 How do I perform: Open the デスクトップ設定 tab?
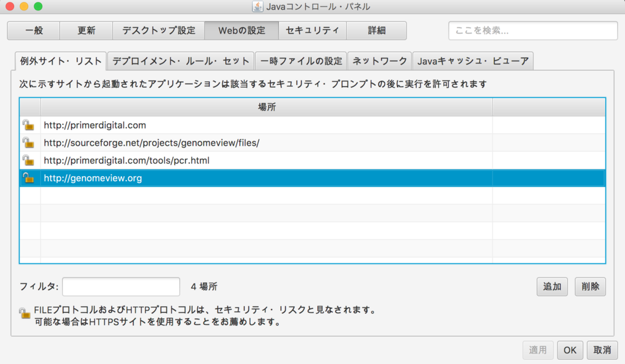159,30
